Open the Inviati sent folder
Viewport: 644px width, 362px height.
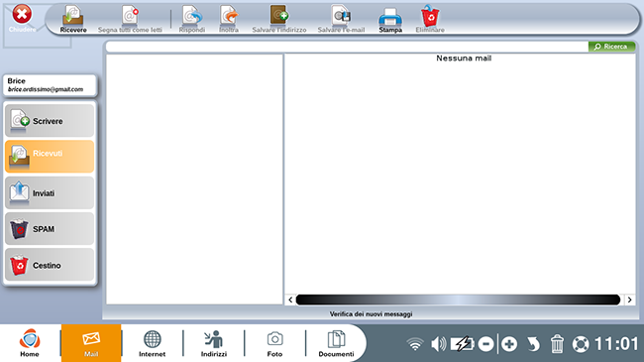click(x=50, y=192)
